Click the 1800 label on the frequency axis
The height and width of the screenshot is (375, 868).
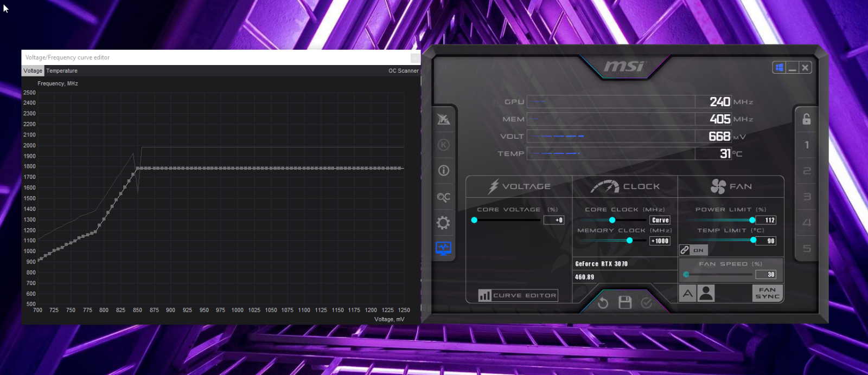(30, 166)
